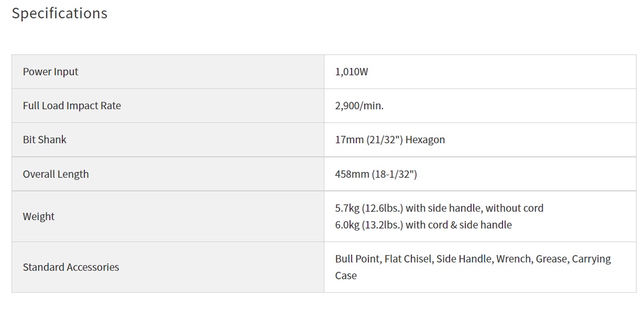This screenshot has width=644, height=321.
Task: Click the 17mm (21/32") Hexagon value
Action: tap(390, 140)
